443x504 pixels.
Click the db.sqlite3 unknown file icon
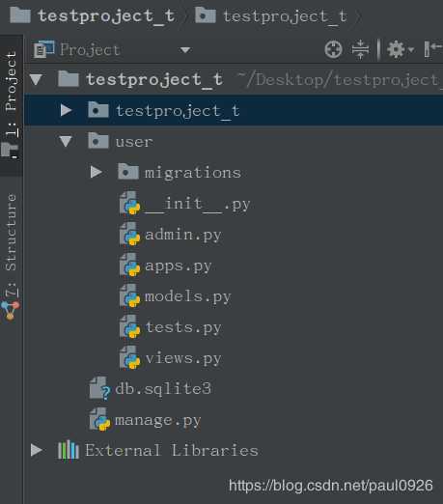coord(99,388)
